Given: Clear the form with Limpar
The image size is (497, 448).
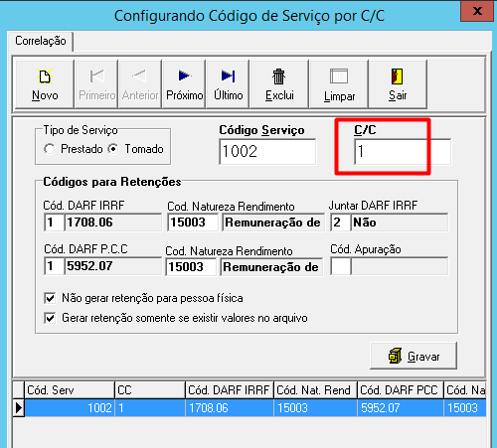Looking at the screenshot, I should 339,84.
